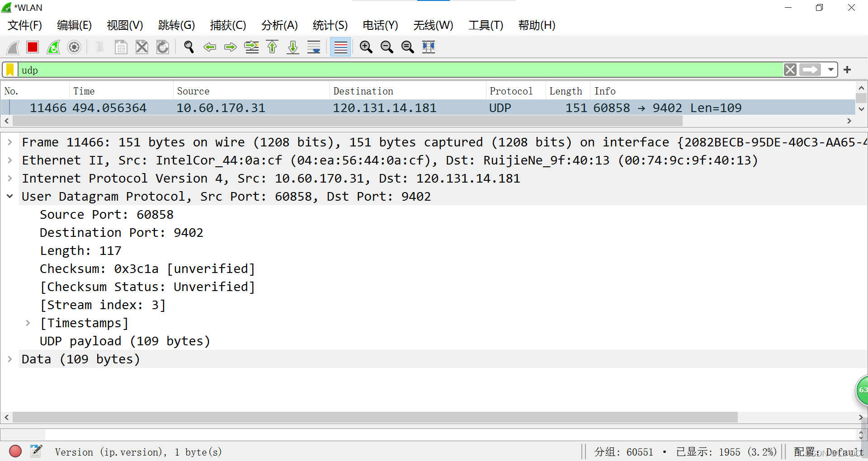Sort packets by Info column
This screenshot has width=868, height=461.
coord(722,91)
